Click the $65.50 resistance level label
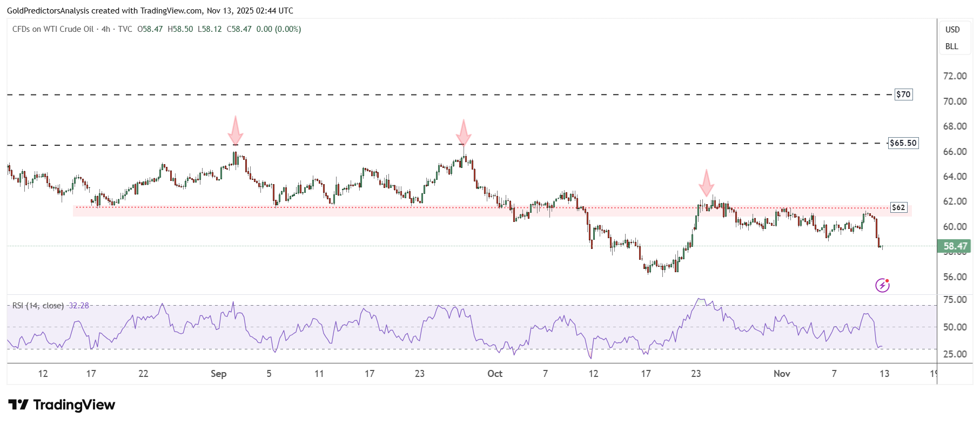The image size is (980, 425). point(903,143)
